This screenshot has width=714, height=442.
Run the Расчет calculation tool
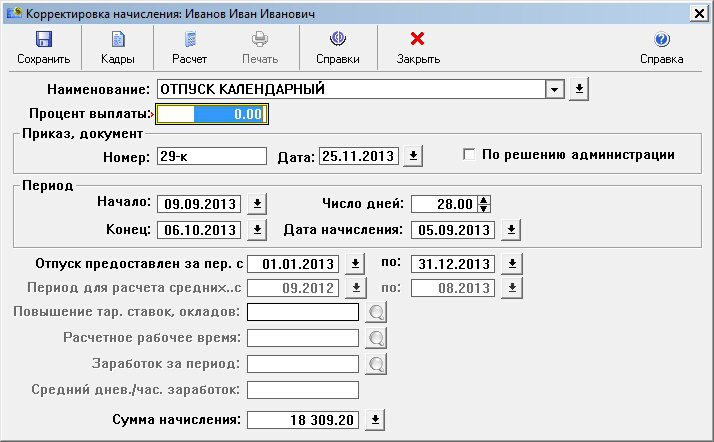click(189, 40)
